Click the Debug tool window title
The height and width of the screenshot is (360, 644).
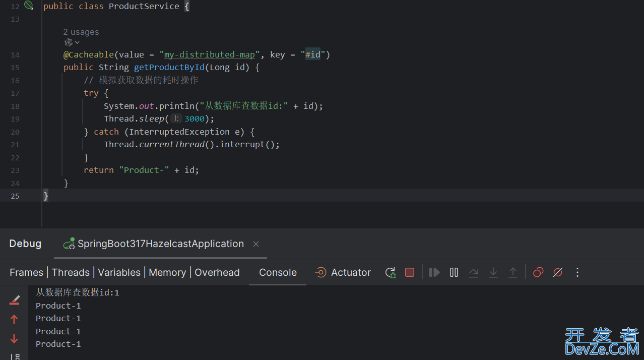coord(25,244)
